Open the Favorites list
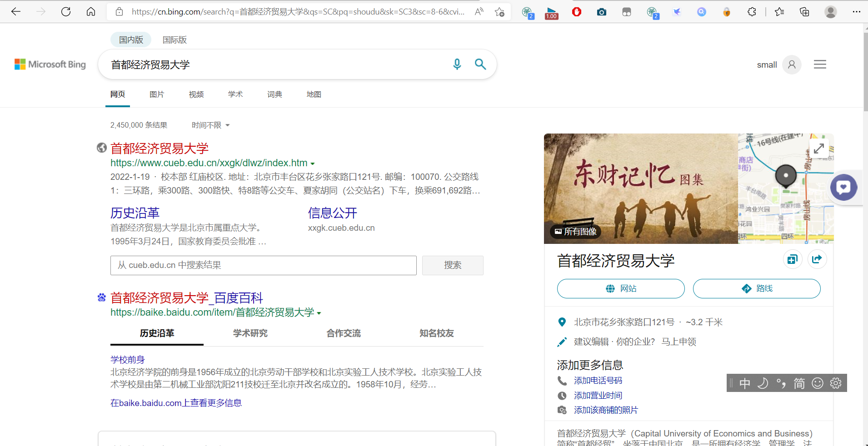Image resolution: width=868 pixels, height=446 pixels. (779, 12)
